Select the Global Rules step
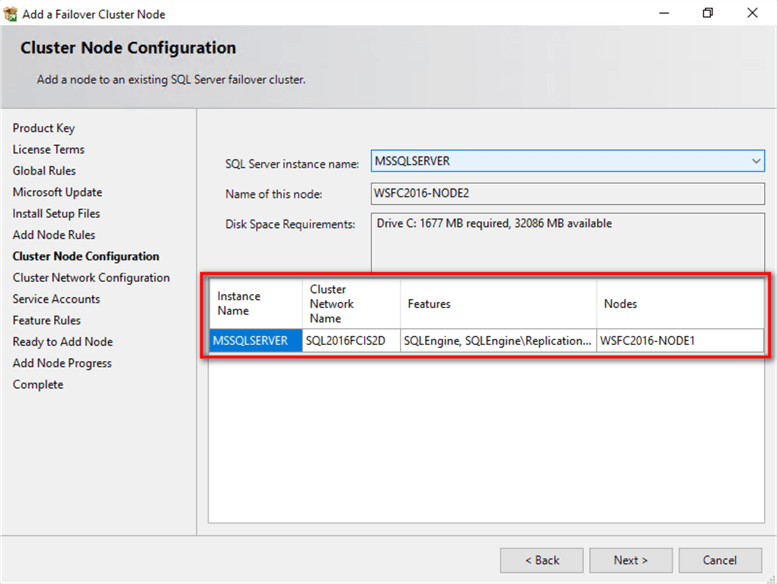This screenshot has width=777, height=584. tap(44, 171)
